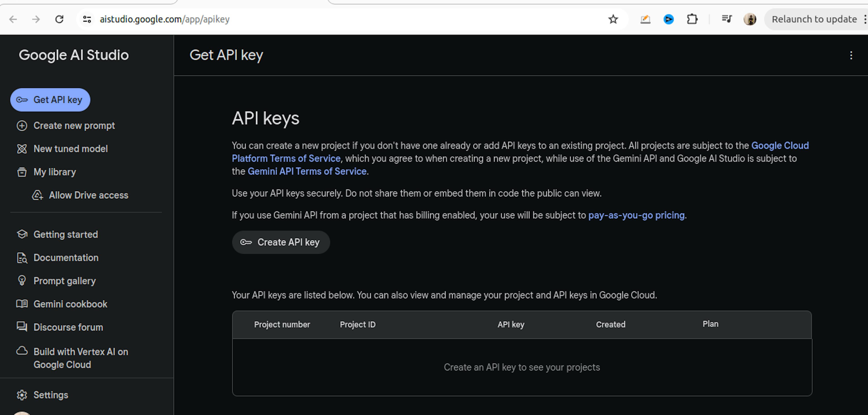
Task: Click the key icon next to Get API key
Action: [22, 100]
